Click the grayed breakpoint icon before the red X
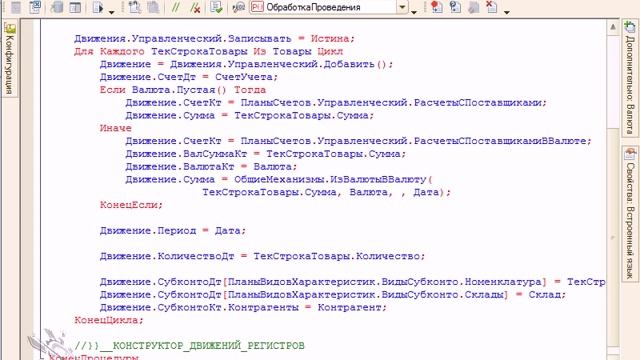The height and width of the screenshot is (360, 640). click(x=473, y=7)
